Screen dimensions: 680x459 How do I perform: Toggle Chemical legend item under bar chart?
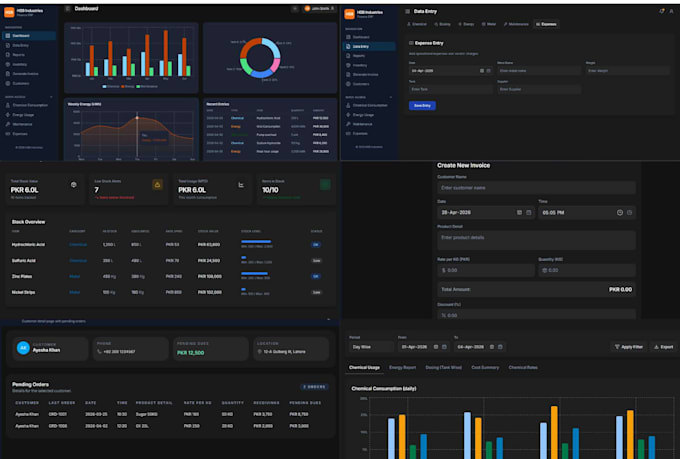click(x=111, y=86)
